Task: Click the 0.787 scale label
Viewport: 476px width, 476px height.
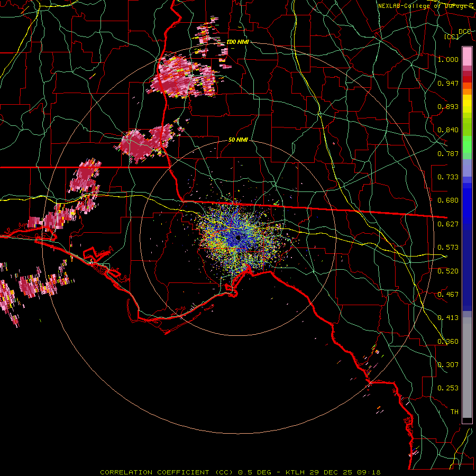Action: pyautogui.click(x=448, y=153)
